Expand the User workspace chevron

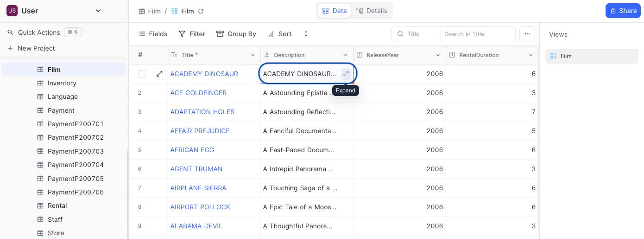tap(98, 11)
